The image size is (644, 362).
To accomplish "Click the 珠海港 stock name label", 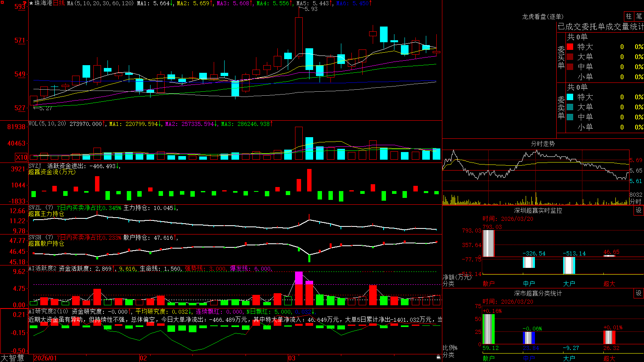I will [x=43, y=3].
